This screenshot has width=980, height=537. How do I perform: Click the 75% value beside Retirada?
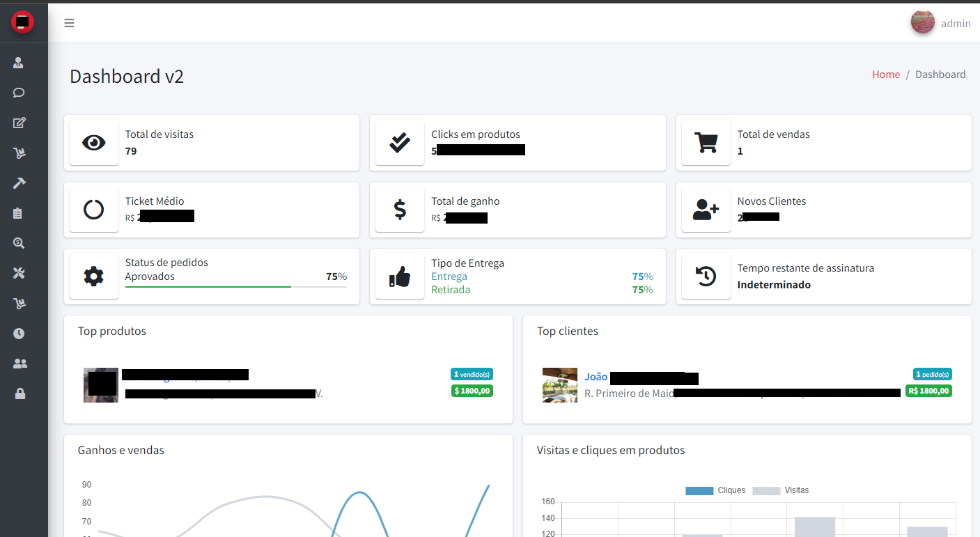tap(642, 290)
